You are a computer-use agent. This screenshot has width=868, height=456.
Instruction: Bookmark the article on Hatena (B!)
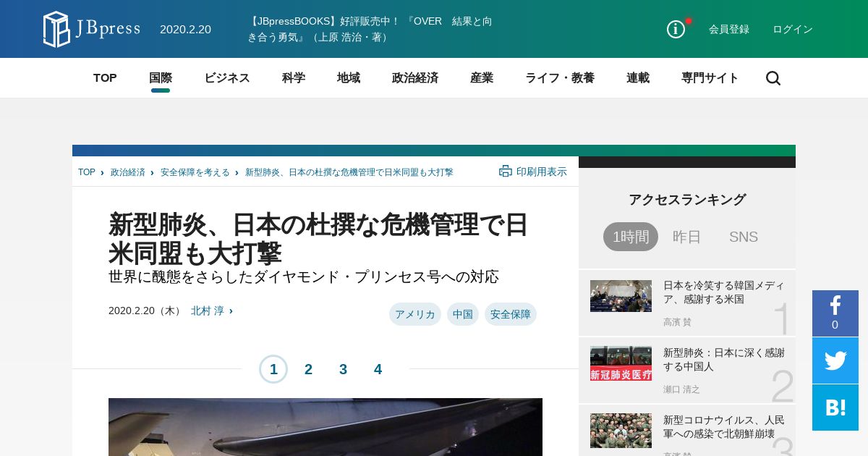click(x=835, y=408)
